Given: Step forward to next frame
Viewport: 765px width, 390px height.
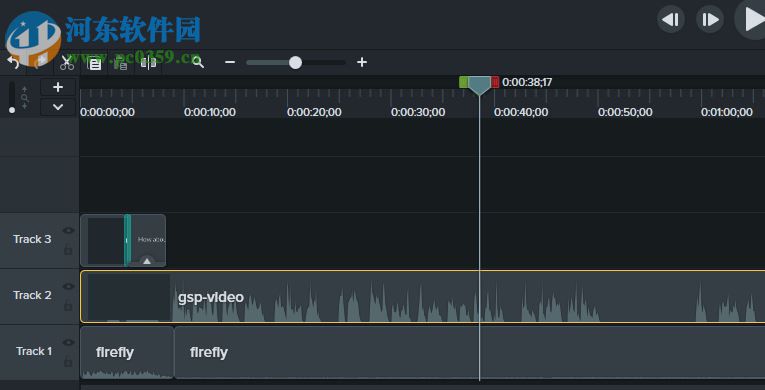Looking at the screenshot, I should point(710,20).
